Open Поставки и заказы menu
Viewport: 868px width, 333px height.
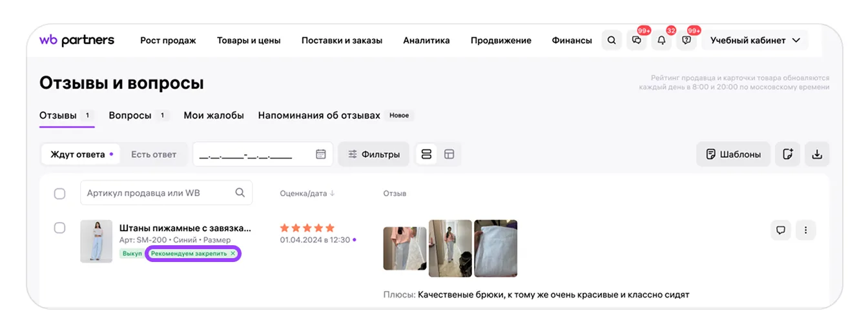coord(342,40)
